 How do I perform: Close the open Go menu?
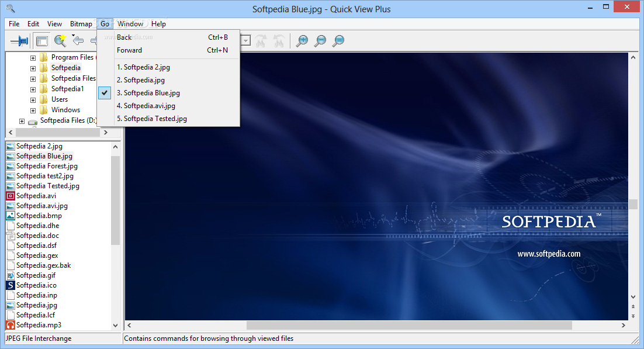click(x=105, y=24)
